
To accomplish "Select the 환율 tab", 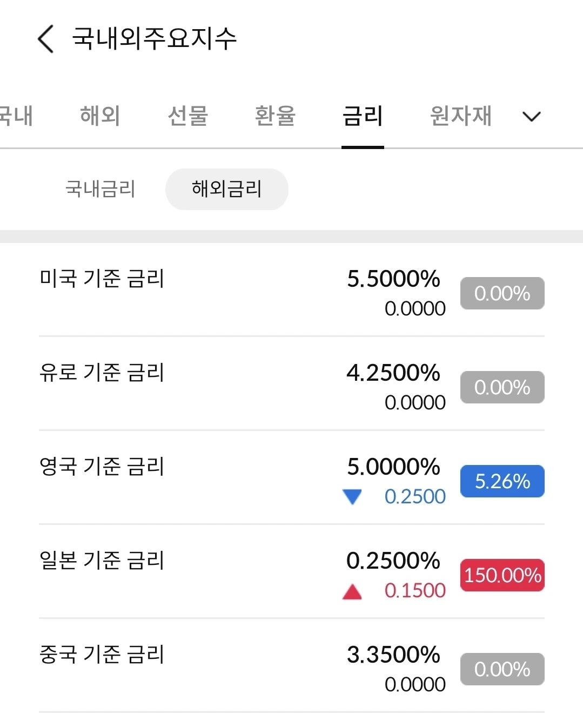I will pyautogui.click(x=275, y=116).
